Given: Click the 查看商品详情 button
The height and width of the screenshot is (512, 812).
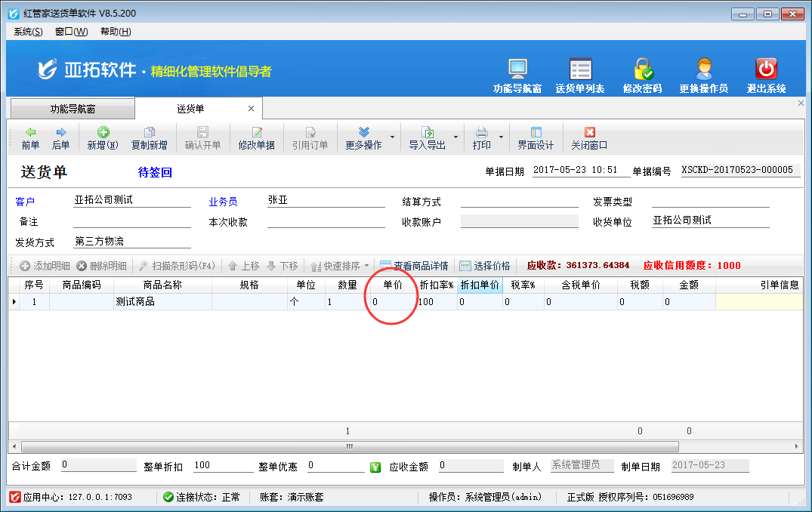Looking at the screenshot, I should (x=414, y=266).
